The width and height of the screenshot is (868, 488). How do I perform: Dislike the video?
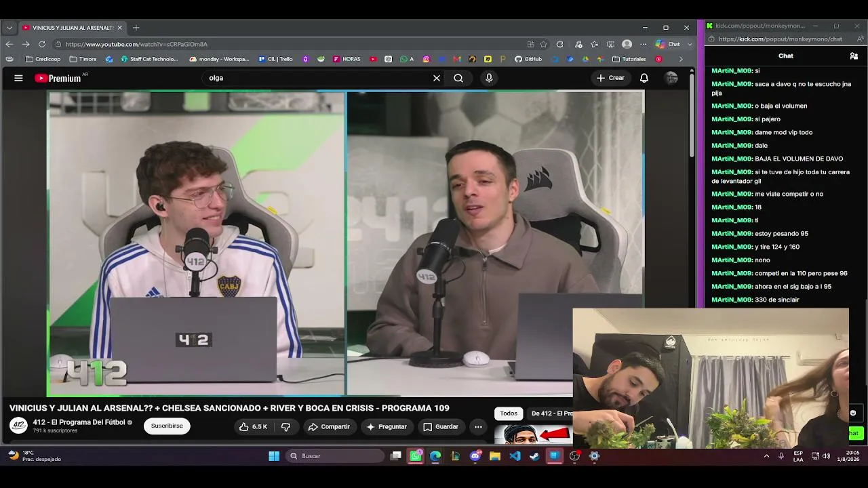286,427
